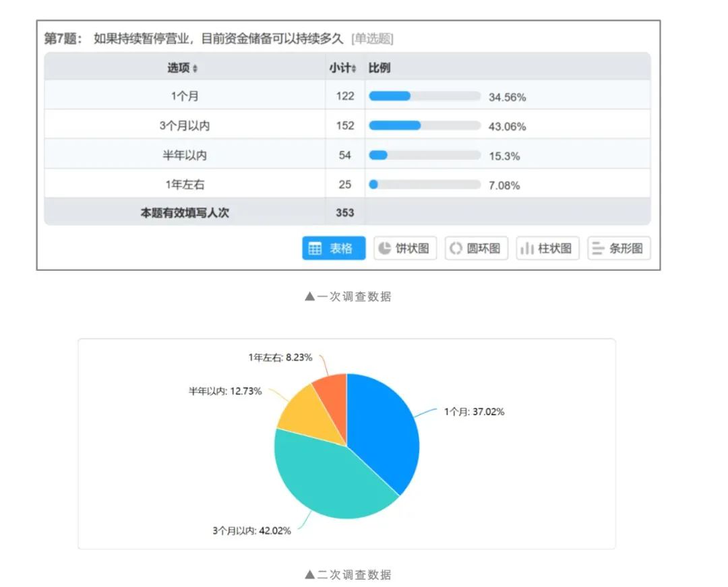Click the pie label 1个月: 37.02%
728x587 pixels.
pos(474,412)
